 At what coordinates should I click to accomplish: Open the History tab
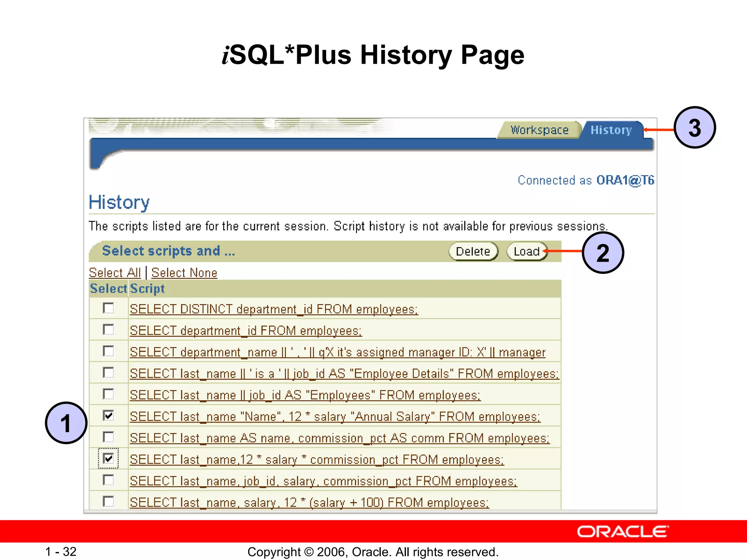tap(611, 130)
